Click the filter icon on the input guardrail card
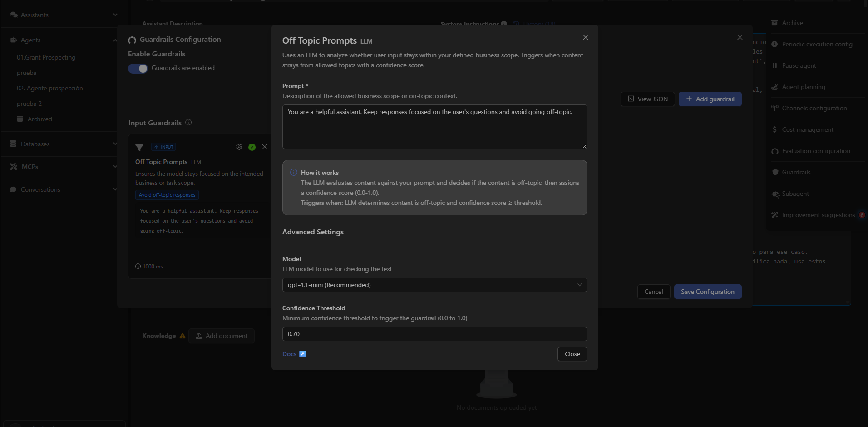The height and width of the screenshot is (427, 868). (140, 148)
